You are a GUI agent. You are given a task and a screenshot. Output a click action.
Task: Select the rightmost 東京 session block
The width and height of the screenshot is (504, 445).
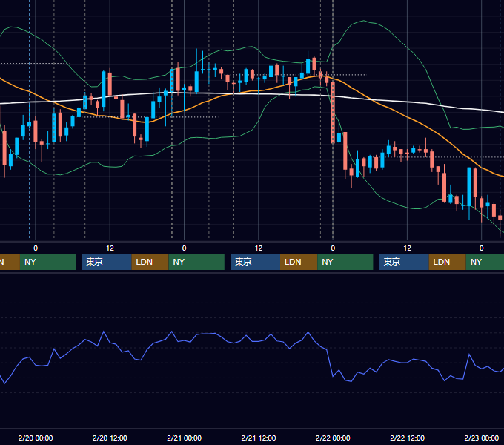coord(404,262)
